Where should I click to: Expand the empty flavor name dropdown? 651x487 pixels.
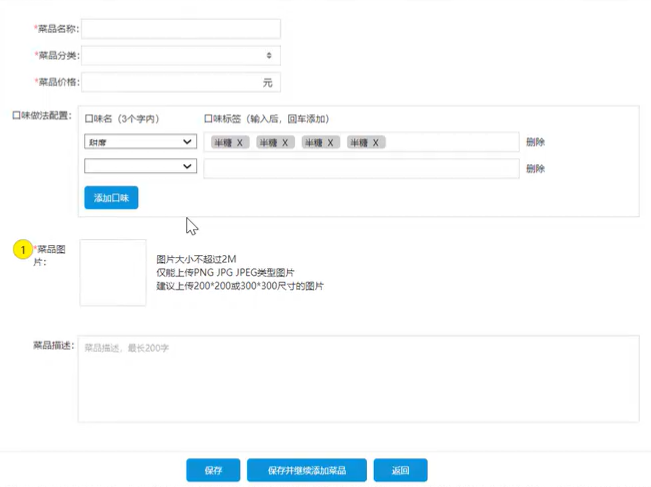(x=140, y=166)
